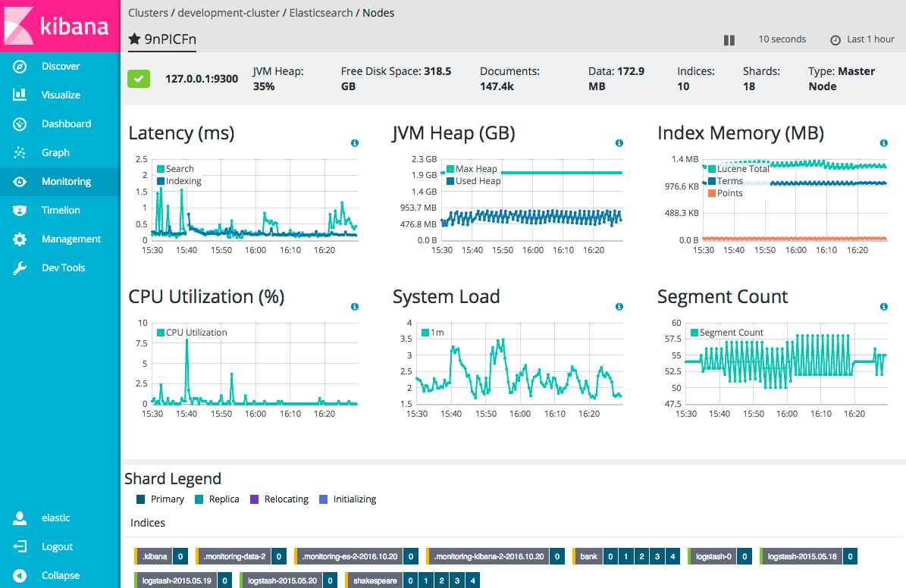Toggle the star next to node 9nPICFn
Image resolution: width=906 pixels, height=588 pixels.
point(134,39)
